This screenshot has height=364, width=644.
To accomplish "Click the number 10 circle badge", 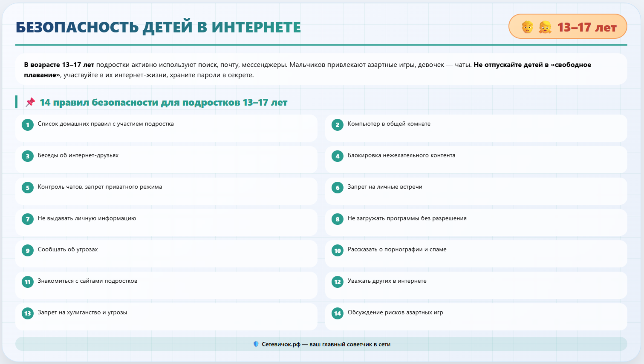I will (338, 250).
